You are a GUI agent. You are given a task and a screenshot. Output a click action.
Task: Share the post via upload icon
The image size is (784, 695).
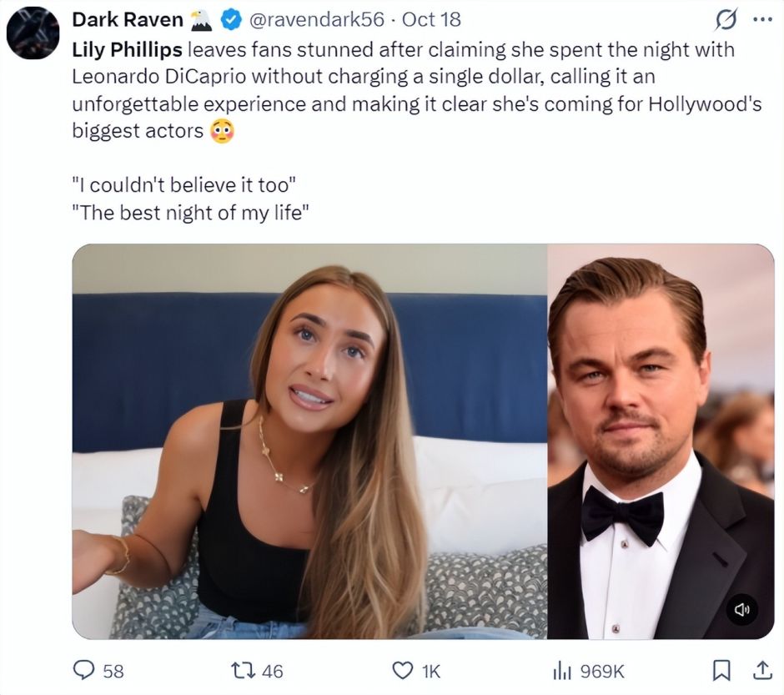(762, 670)
